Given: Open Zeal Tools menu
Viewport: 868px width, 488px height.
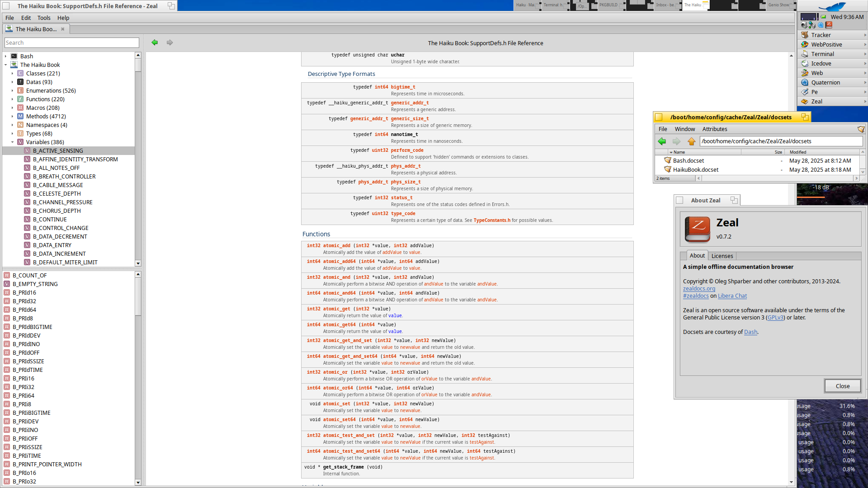Looking at the screenshot, I should click(x=44, y=18).
